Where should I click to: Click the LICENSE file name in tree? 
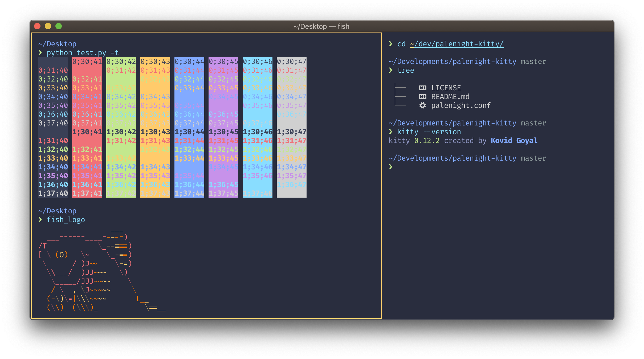point(446,88)
